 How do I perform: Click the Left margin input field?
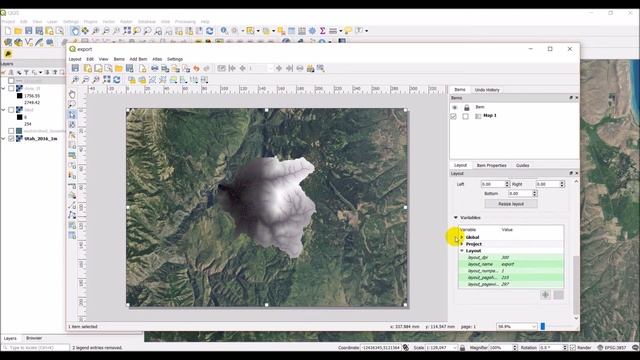click(493, 184)
